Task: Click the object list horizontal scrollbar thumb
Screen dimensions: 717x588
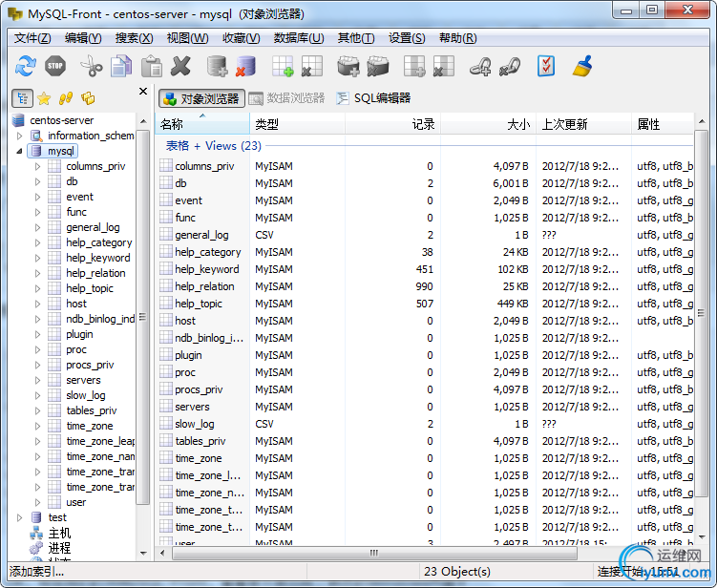Action: click(x=374, y=554)
